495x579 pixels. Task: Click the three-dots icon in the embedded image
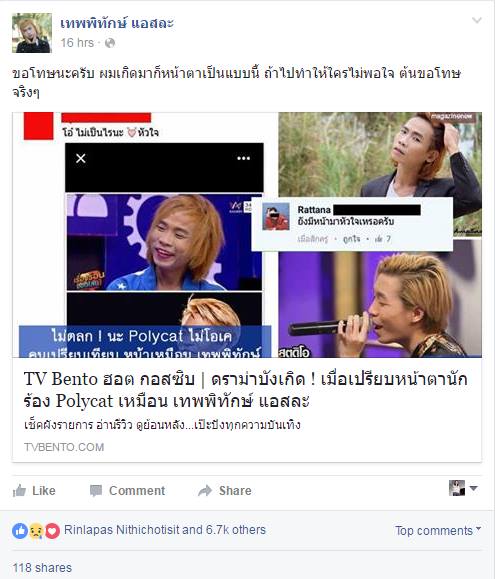(x=244, y=158)
